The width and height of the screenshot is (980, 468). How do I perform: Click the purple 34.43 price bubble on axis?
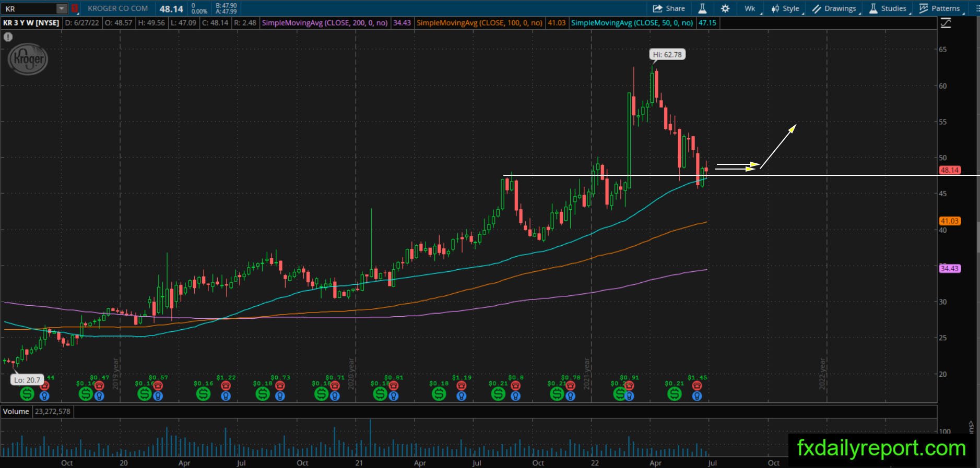[x=949, y=269]
